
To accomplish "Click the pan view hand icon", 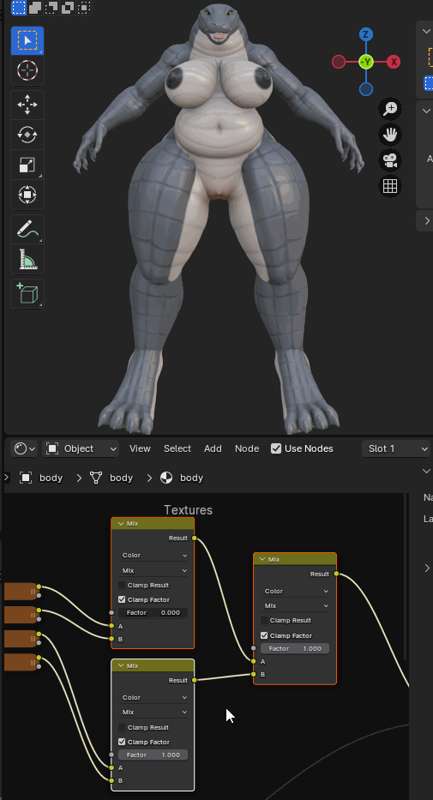I will (390, 134).
